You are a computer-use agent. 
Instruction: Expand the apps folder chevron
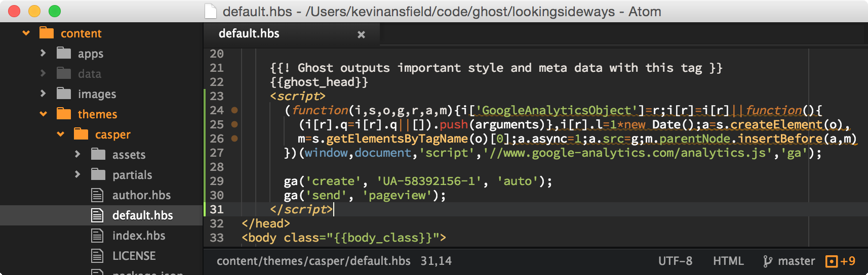[x=43, y=53]
